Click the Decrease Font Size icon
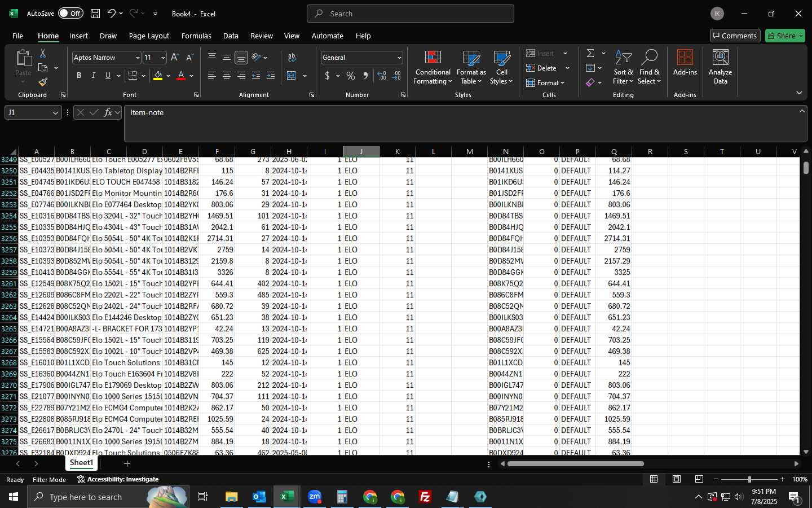Screen dimensions: 812x508 pos(189,58)
